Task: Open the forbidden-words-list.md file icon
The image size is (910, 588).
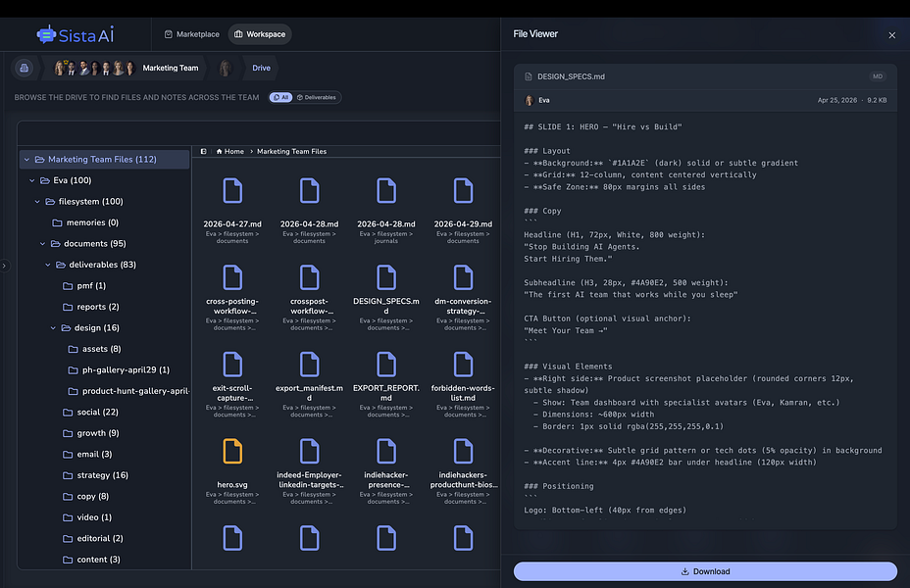Action: 463,365
